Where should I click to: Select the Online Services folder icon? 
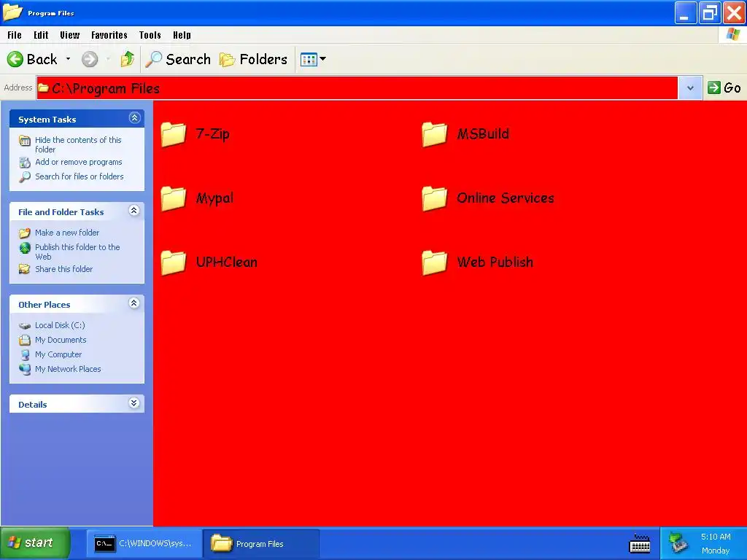click(435, 198)
